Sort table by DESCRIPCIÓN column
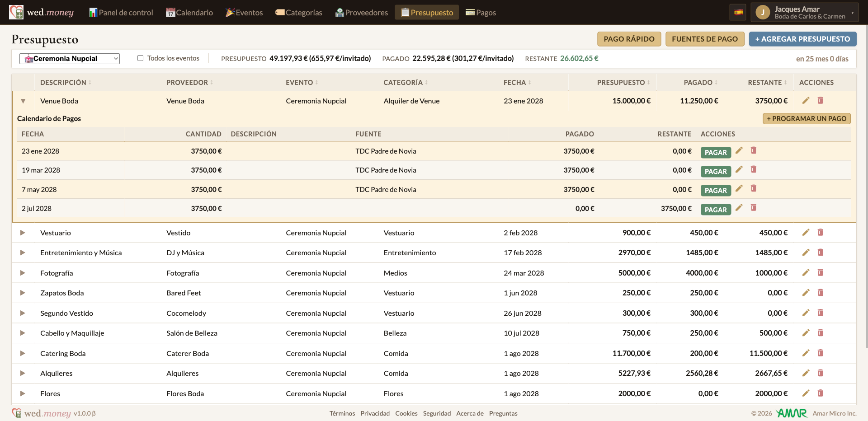This screenshot has height=421, width=868. (x=66, y=82)
